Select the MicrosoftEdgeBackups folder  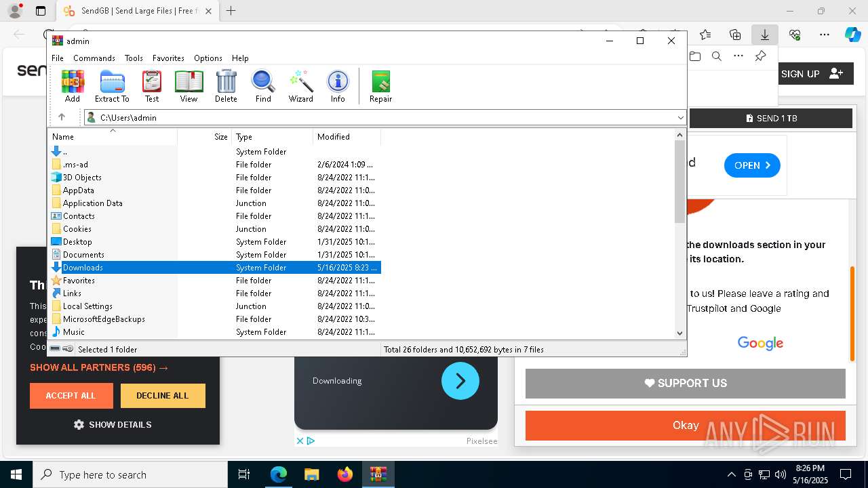click(215, 319)
